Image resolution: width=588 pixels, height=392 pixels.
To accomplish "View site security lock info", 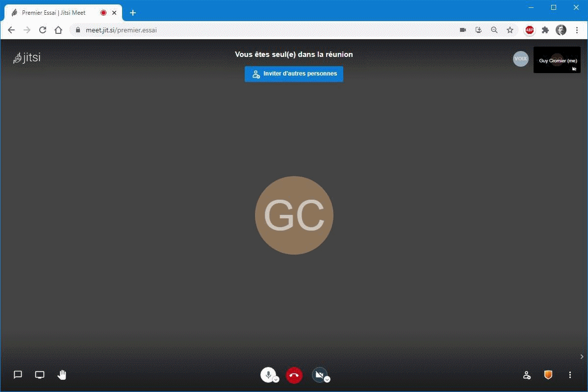I will coord(77,30).
